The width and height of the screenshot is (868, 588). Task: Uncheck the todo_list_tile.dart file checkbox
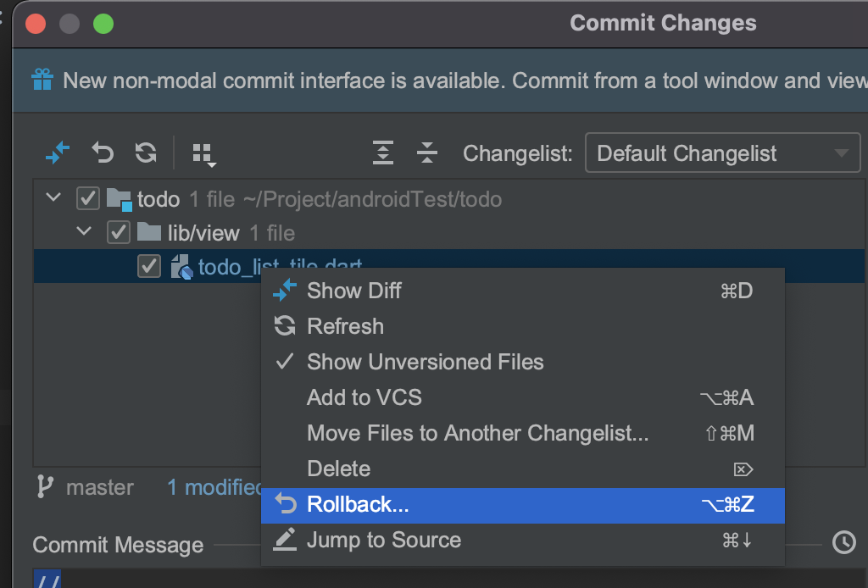click(149, 266)
